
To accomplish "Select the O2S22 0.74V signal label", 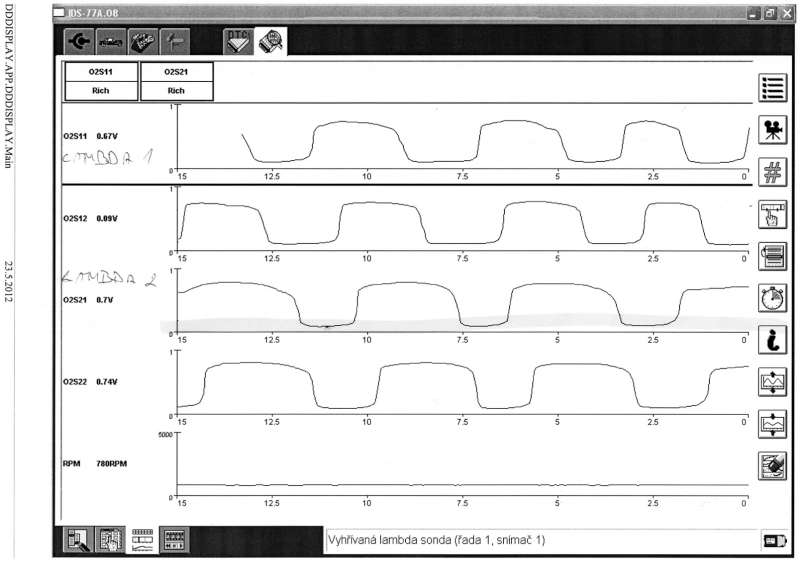I will [x=90, y=382].
